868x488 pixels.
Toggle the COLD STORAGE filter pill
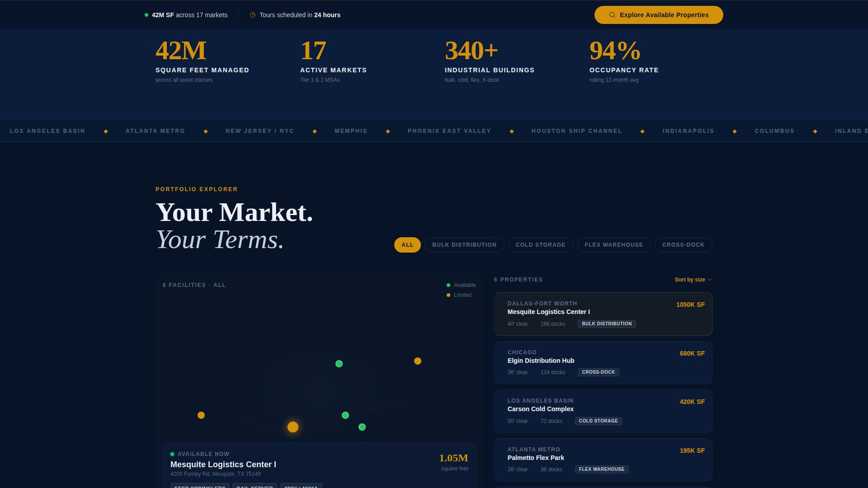tap(541, 244)
